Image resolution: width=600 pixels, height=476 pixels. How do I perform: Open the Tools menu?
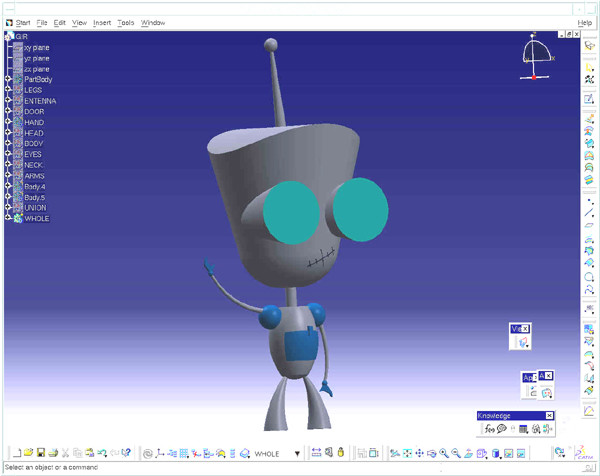tap(126, 23)
